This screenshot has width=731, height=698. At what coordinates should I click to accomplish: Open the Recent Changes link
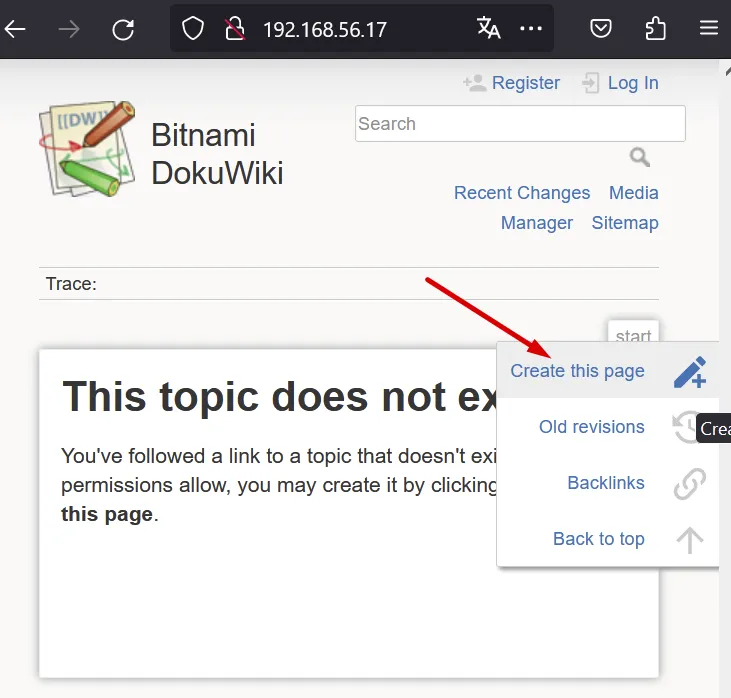tap(521, 193)
